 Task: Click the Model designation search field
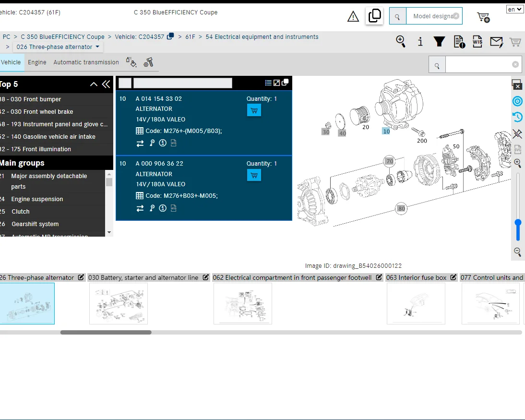pyautogui.click(x=434, y=16)
